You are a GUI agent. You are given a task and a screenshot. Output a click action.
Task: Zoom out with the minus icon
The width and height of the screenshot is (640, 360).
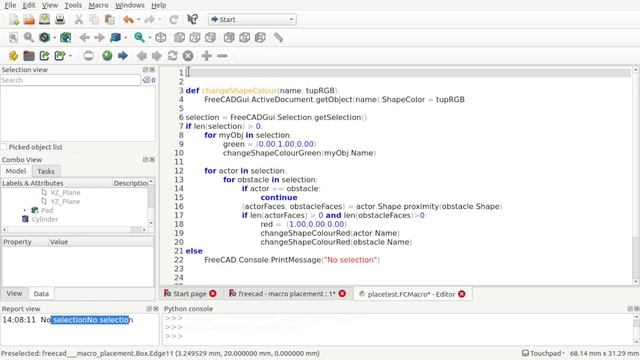[222, 56]
